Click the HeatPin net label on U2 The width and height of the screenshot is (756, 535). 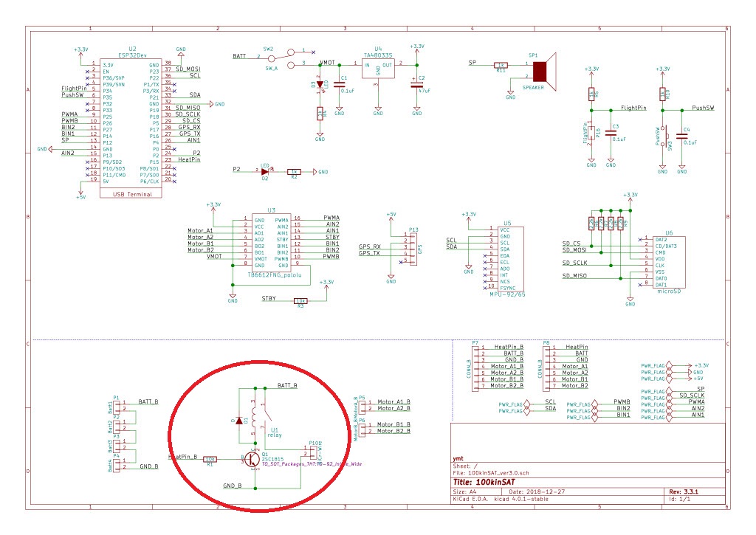click(189, 160)
